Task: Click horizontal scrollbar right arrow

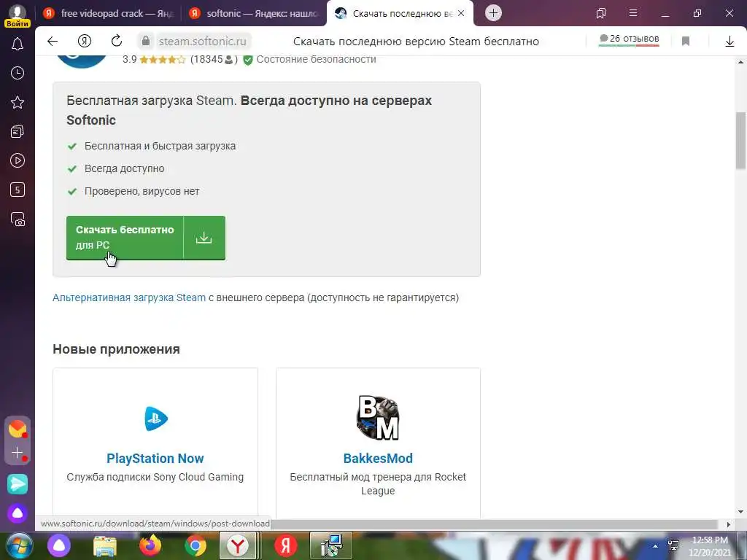Action: [728, 524]
